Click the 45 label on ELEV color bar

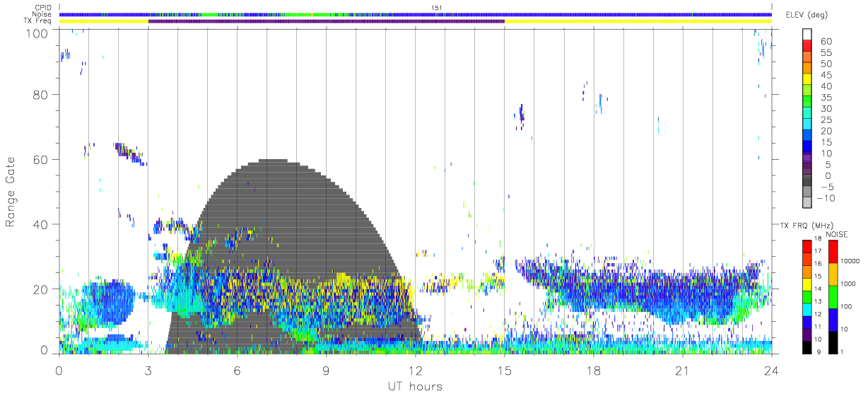click(x=828, y=75)
